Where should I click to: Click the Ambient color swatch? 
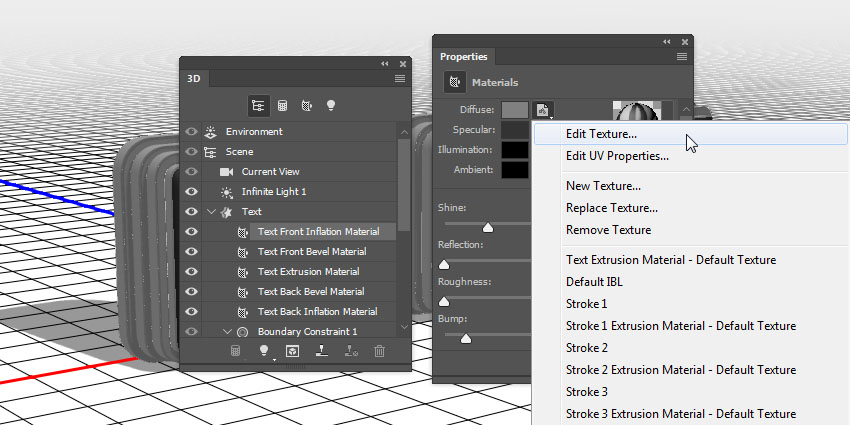(515, 170)
